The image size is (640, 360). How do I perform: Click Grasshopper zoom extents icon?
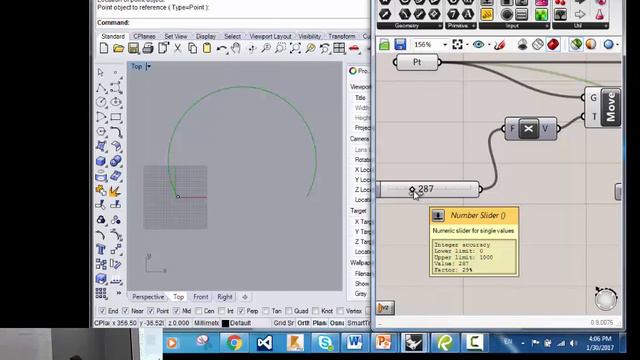click(x=458, y=44)
